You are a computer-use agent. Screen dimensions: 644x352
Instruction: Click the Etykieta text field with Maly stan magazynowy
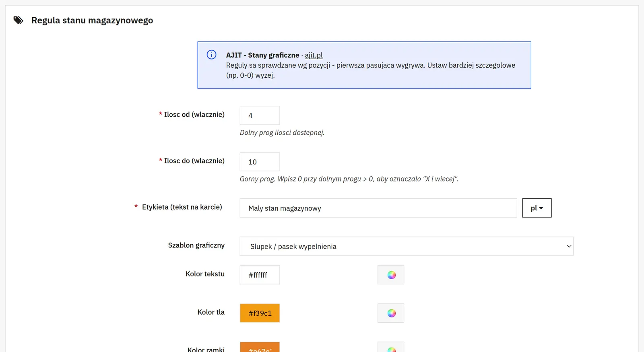pyautogui.click(x=378, y=208)
